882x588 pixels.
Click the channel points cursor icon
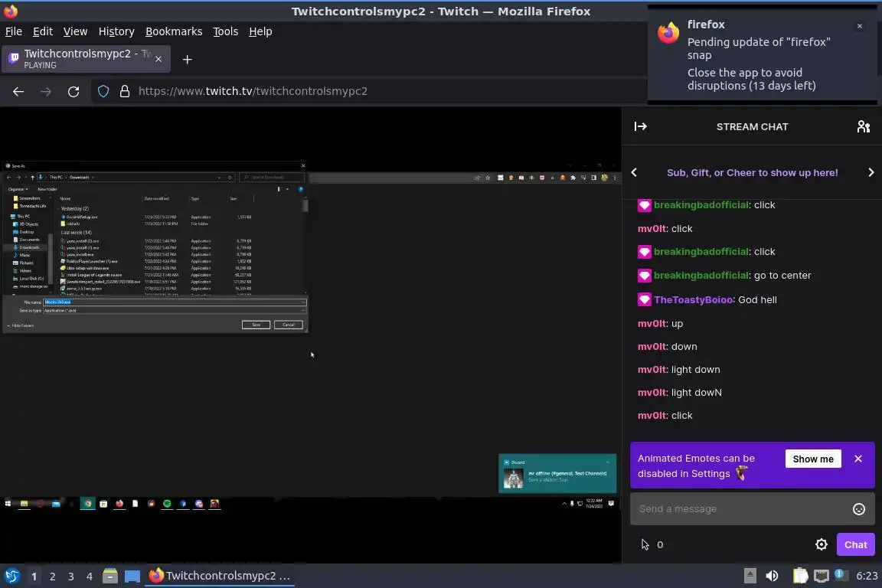[645, 544]
